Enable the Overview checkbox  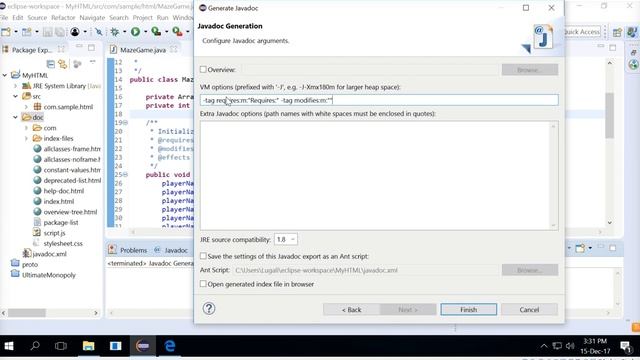tap(203, 69)
